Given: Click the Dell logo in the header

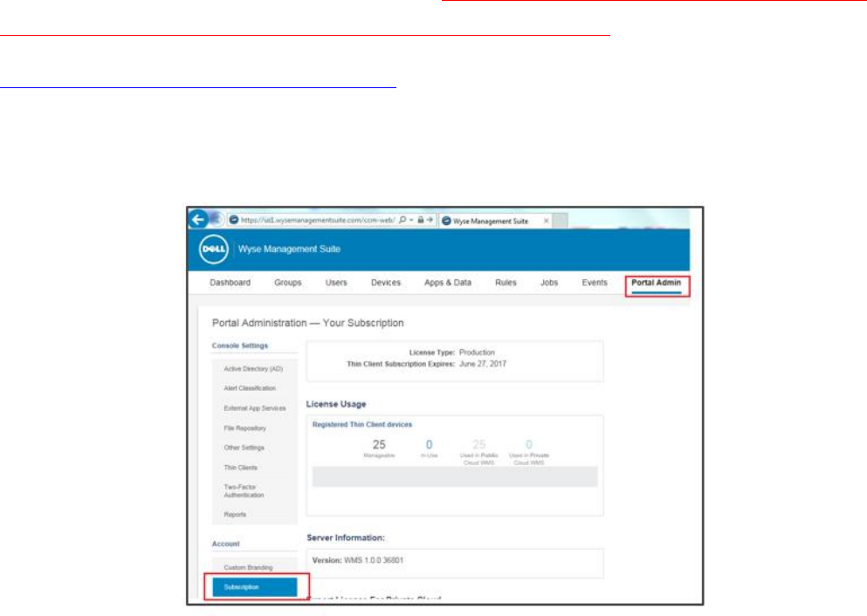Looking at the screenshot, I should click(213, 250).
